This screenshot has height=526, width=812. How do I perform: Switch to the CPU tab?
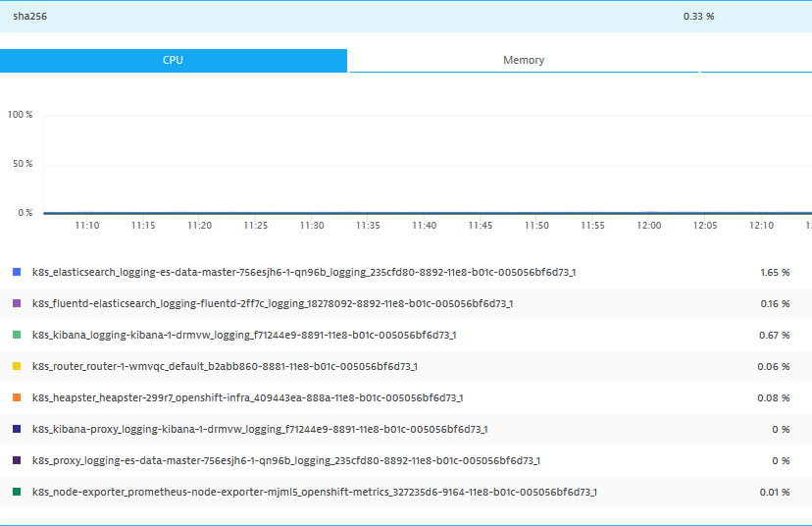[x=173, y=61]
